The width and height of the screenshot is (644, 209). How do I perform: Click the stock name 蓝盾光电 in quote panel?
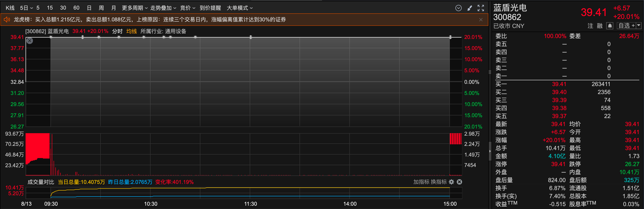tap(510, 8)
